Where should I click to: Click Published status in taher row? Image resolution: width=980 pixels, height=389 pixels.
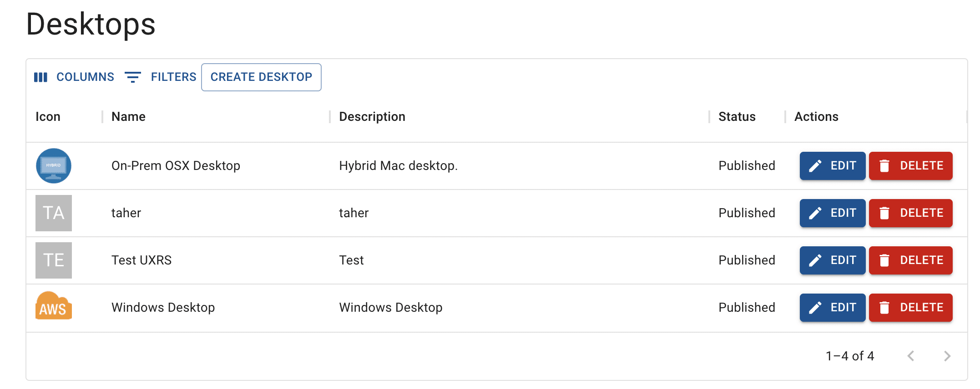[x=747, y=213]
